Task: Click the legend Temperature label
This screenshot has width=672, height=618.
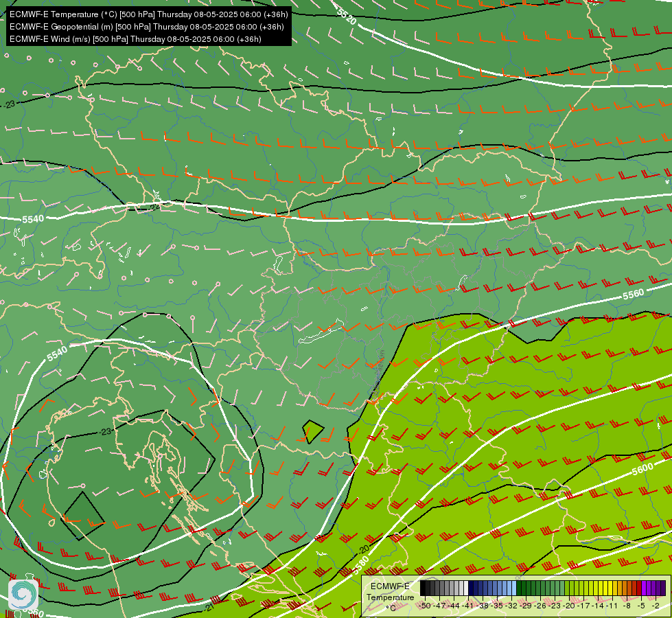Action: [391, 597]
